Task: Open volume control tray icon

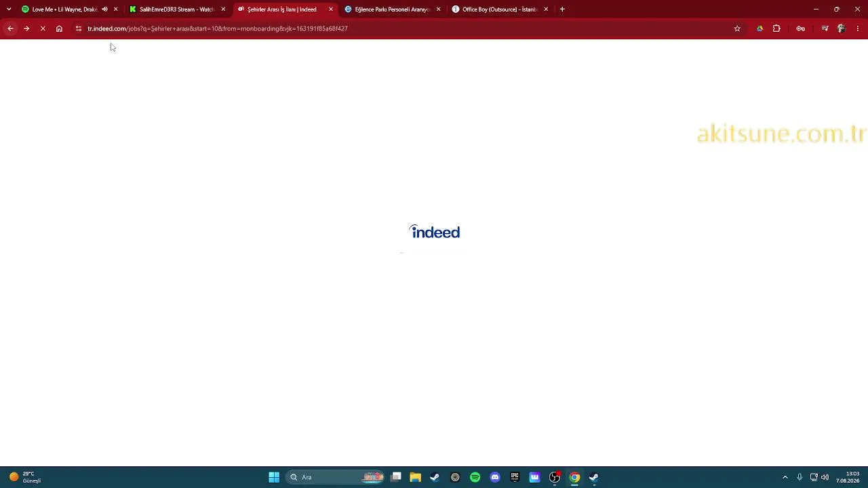Action: tap(825, 477)
